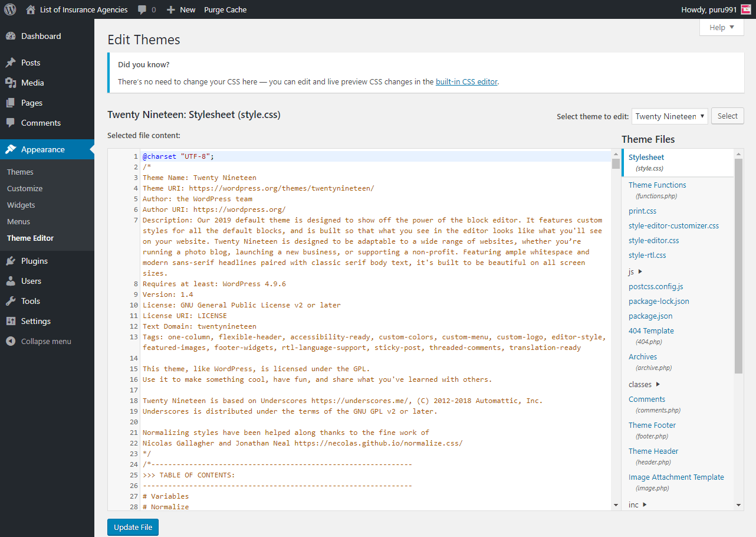756x537 pixels.
Task: Open style-rtl.css file
Action: (x=647, y=255)
